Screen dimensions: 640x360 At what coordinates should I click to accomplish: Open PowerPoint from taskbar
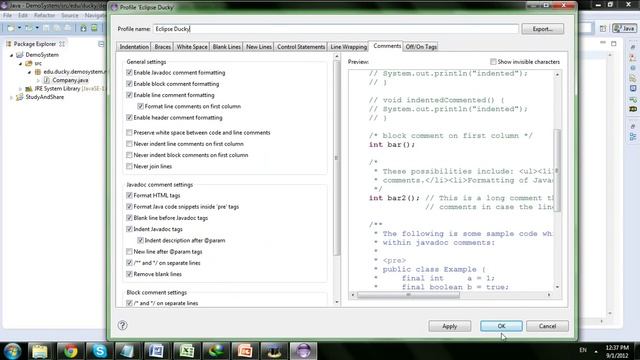245,351
